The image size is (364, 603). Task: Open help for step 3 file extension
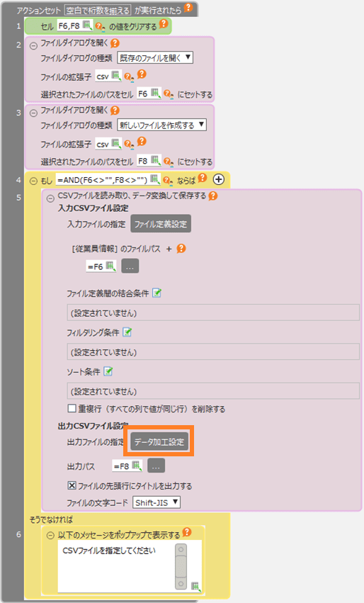point(142,141)
